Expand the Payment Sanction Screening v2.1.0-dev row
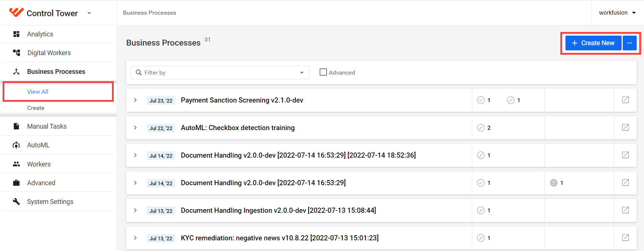The width and height of the screenshot is (644, 251). click(x=135, y=100)
